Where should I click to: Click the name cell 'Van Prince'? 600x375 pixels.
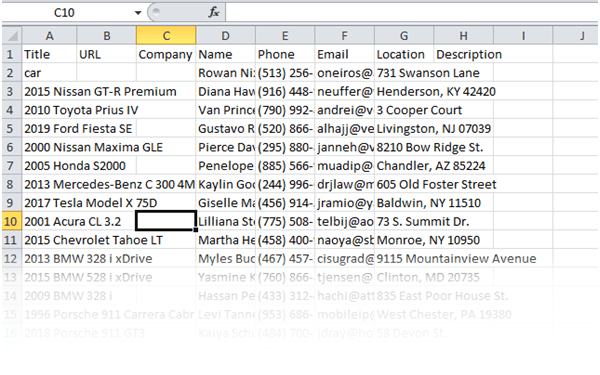pyautogui.click(x=225, y=110)
